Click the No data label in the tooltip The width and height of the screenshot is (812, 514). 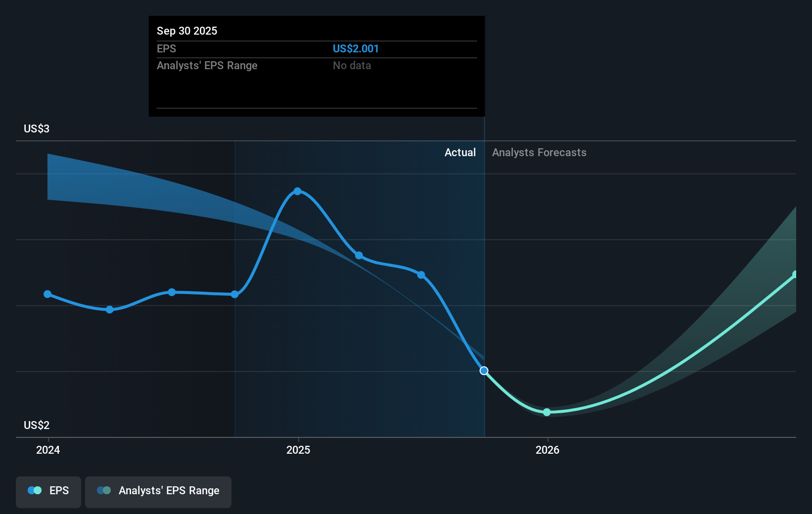coord(352,65)
